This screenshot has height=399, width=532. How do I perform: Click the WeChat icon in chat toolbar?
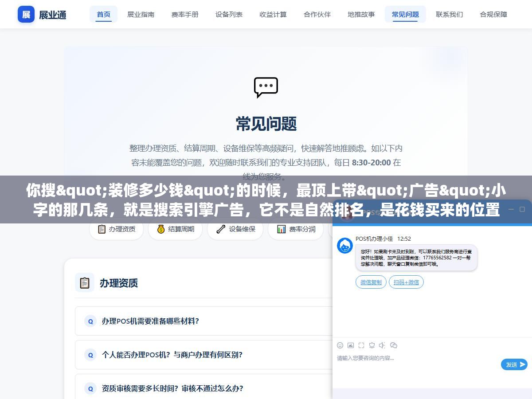393,345
